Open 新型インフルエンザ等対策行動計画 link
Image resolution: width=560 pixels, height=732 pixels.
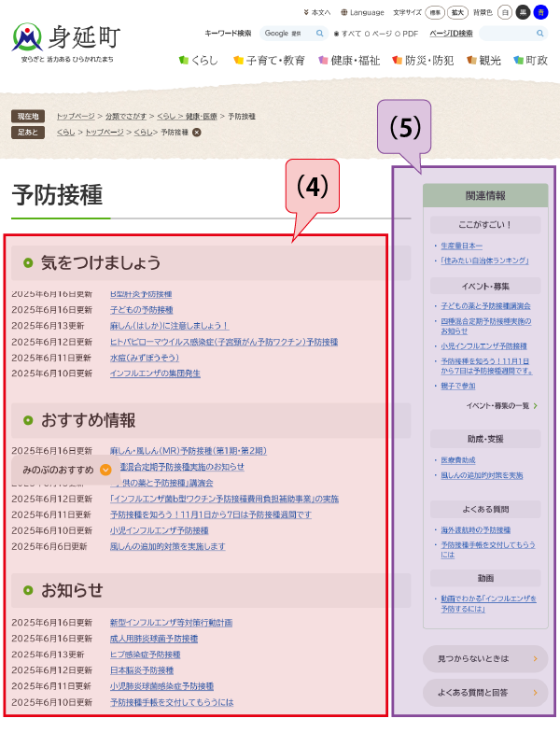[172, 623]
